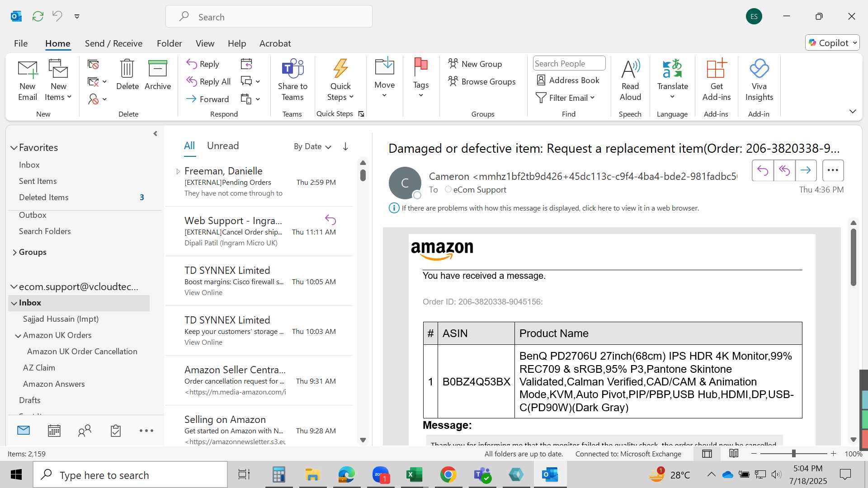Click Reply in the ribbon

click(x=203, y=64)
